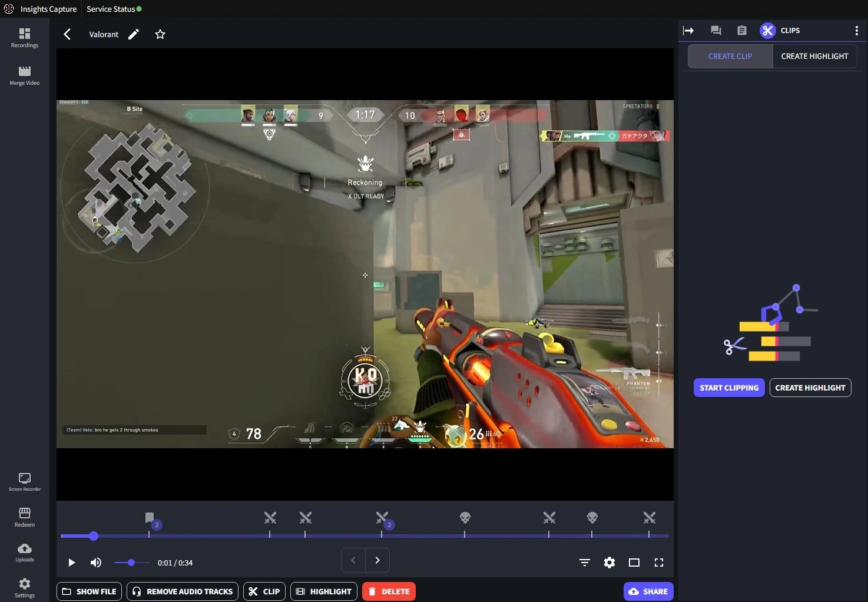Open the event filter menu
The image size is (868, 602).
(x=585, y=563)
